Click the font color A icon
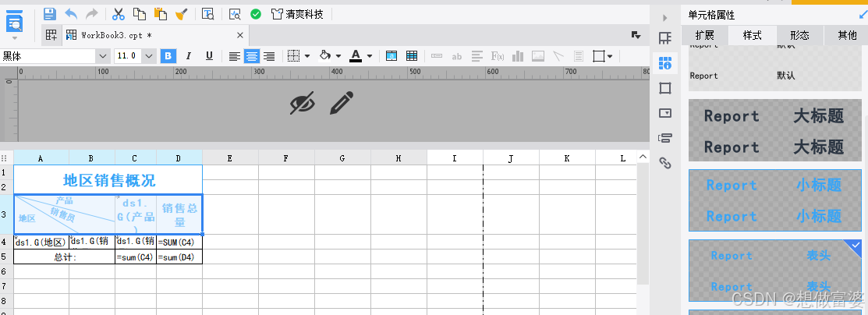Screen dimensions: 868x315 tap(356, 56)
